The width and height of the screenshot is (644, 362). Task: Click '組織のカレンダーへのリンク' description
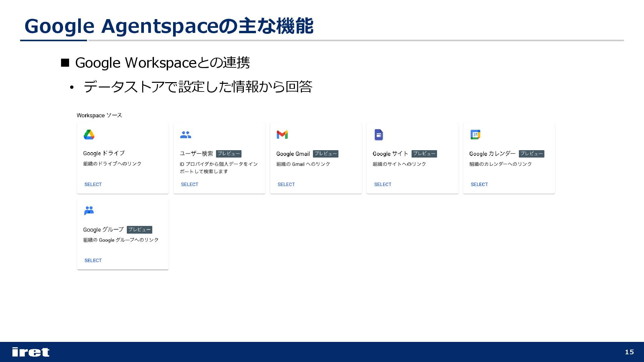[x=500, y=164]
